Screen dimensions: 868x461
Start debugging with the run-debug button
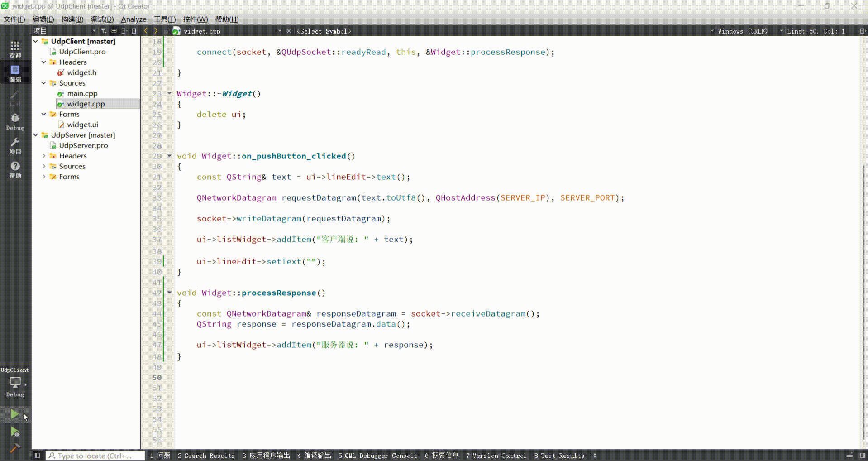click(x=14, y=432)
